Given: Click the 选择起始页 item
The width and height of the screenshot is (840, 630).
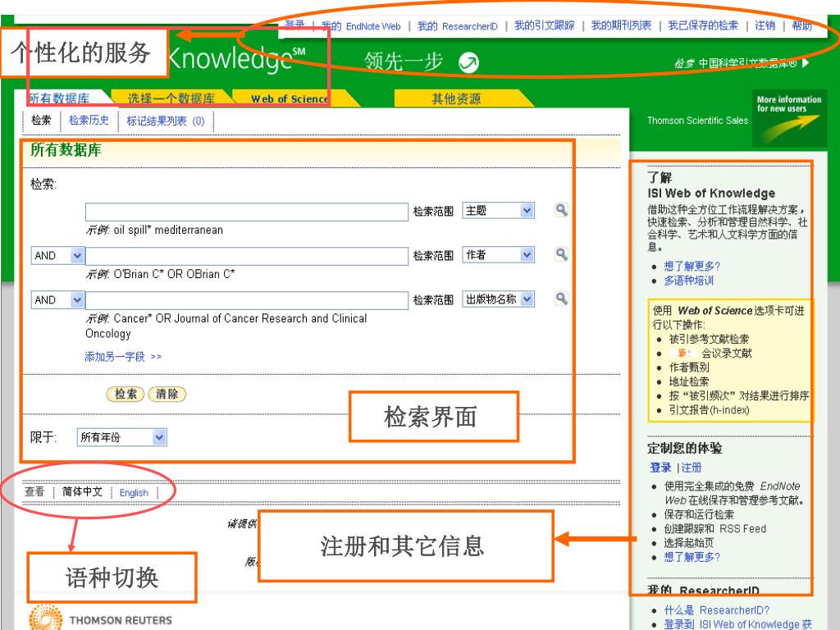Looking at the screenshot, I should [688, 543].
